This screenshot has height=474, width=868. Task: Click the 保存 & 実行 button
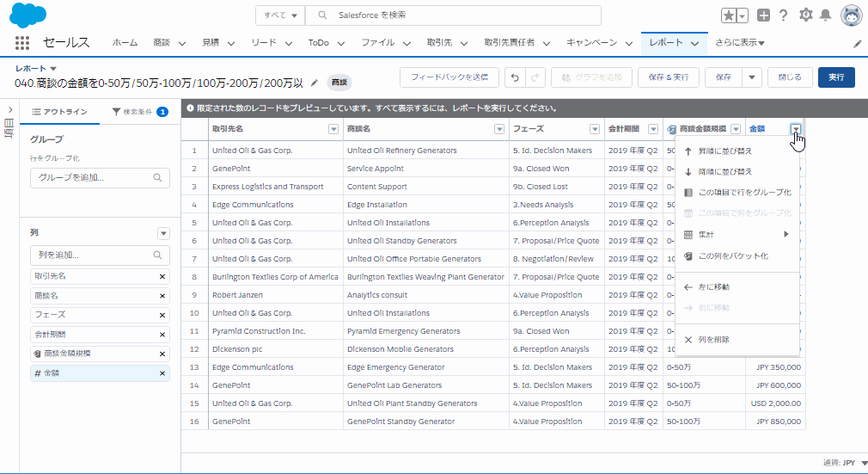pos(669,77)
